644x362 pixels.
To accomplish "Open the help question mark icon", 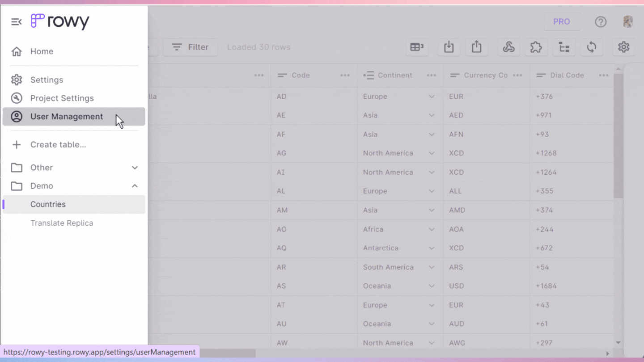I will coord(601,22).
